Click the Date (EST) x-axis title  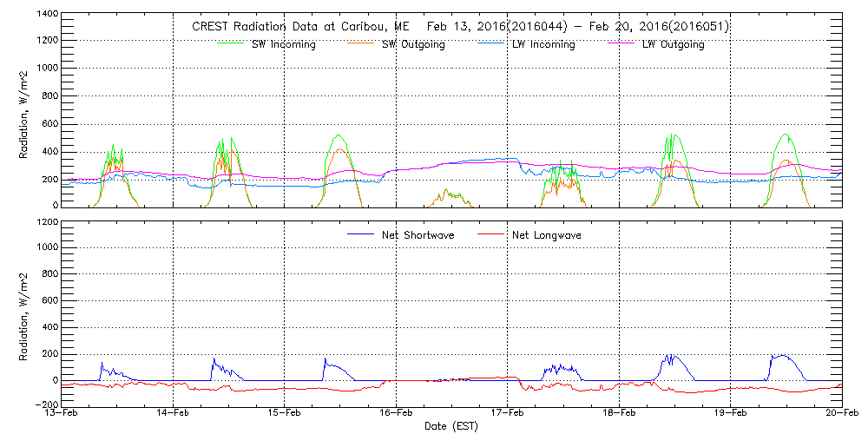pyautogui.click(x=452, y=426)
